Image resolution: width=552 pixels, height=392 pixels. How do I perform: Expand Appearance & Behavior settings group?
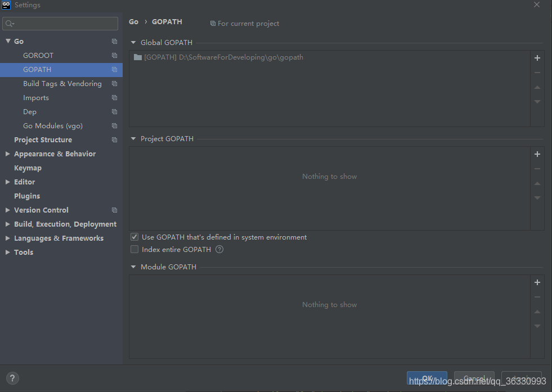[8, 154]
